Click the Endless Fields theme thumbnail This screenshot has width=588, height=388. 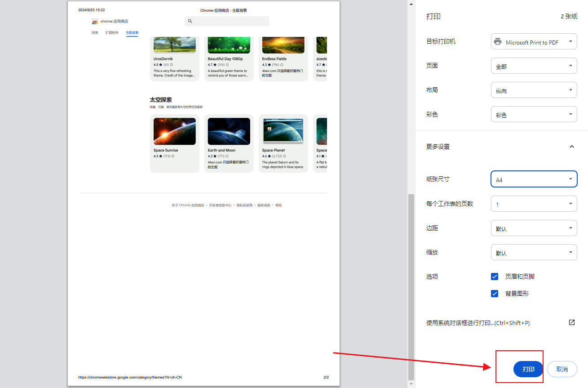click(283, 45)
